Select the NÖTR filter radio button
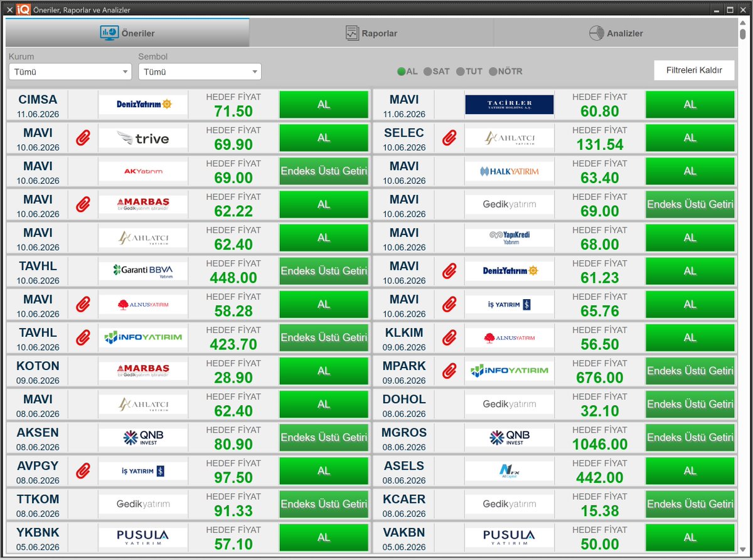This screenshot has width=753, height=560. (x=493, y=71)
